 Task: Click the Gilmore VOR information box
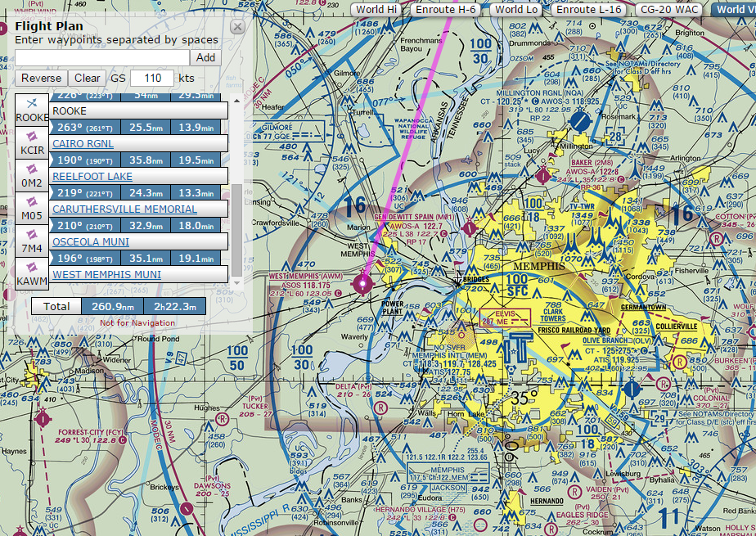click(290, 132)
